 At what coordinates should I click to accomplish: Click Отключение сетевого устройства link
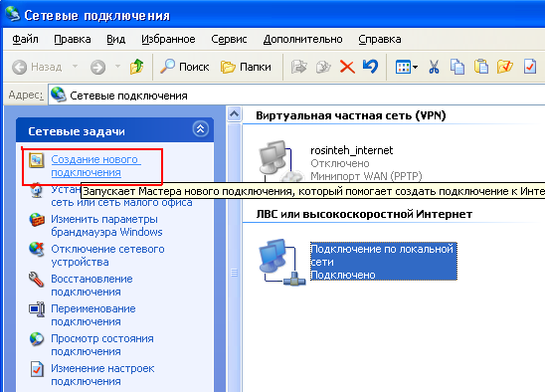[x=107, y=256]
